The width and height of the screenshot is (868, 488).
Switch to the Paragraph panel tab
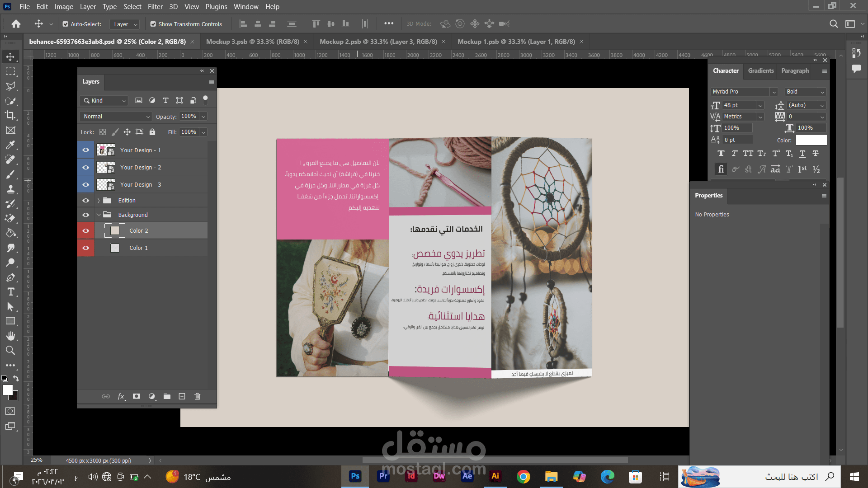(795, 70)
